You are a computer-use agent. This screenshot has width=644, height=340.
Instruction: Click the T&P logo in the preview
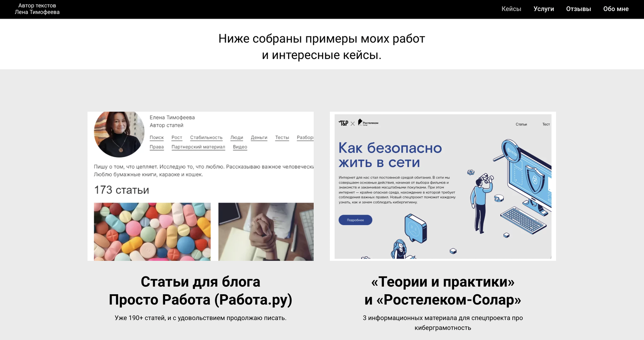pyautogui.click(x=343, y=123)
